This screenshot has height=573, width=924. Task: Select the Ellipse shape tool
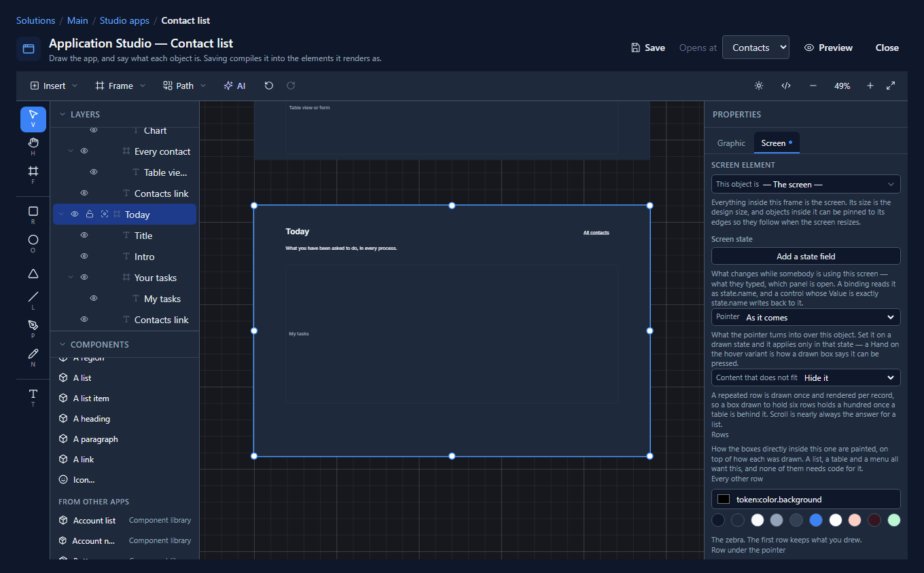33,244
